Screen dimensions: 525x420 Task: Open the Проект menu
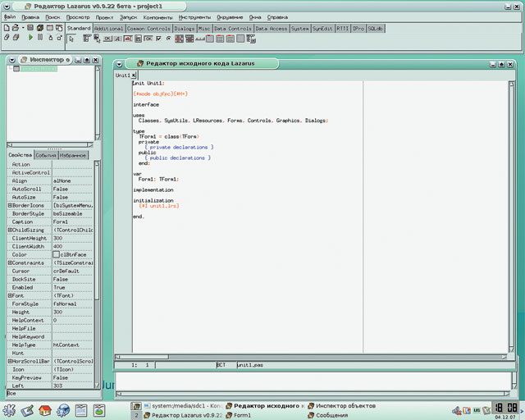coord(104,17)
